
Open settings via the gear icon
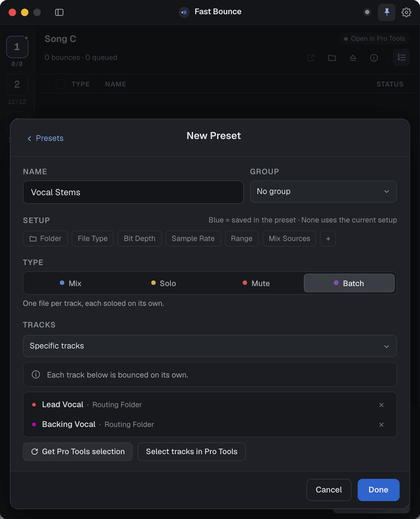406,12
